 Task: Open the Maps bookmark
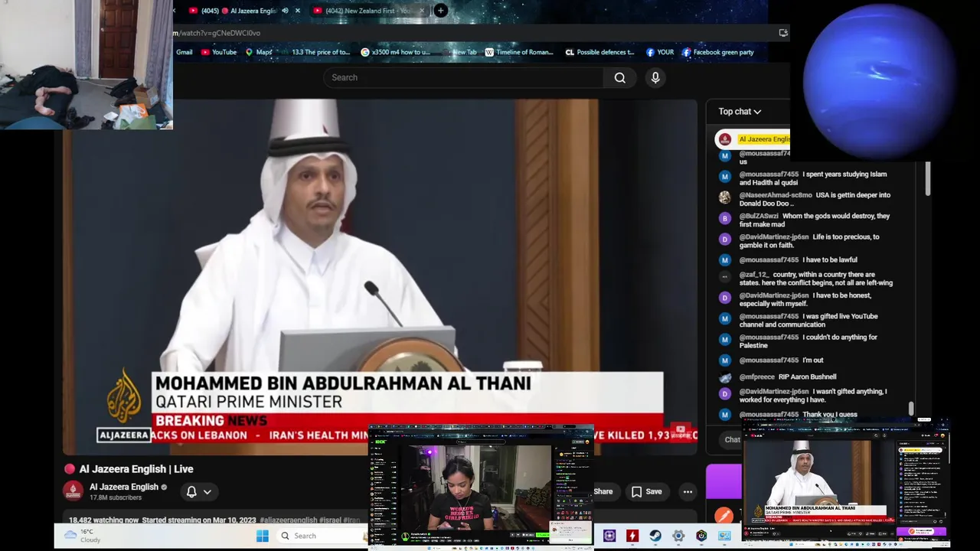(x=259, y=52)
